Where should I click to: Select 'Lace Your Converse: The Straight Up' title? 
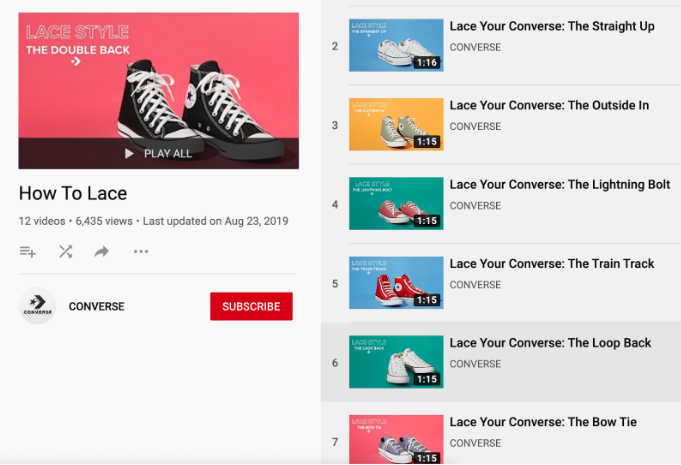pyautogui.click(x=552, y=27)
